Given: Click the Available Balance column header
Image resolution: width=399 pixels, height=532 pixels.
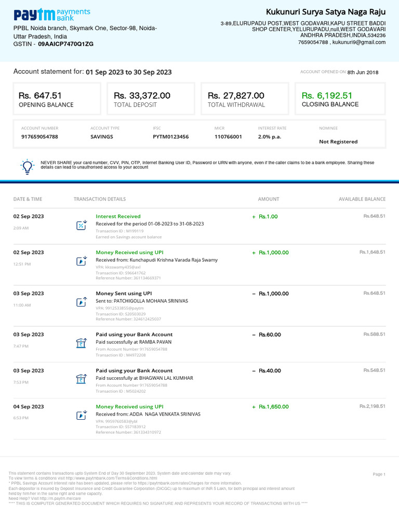Looking at the screenshot, I should tap(362, 199).
